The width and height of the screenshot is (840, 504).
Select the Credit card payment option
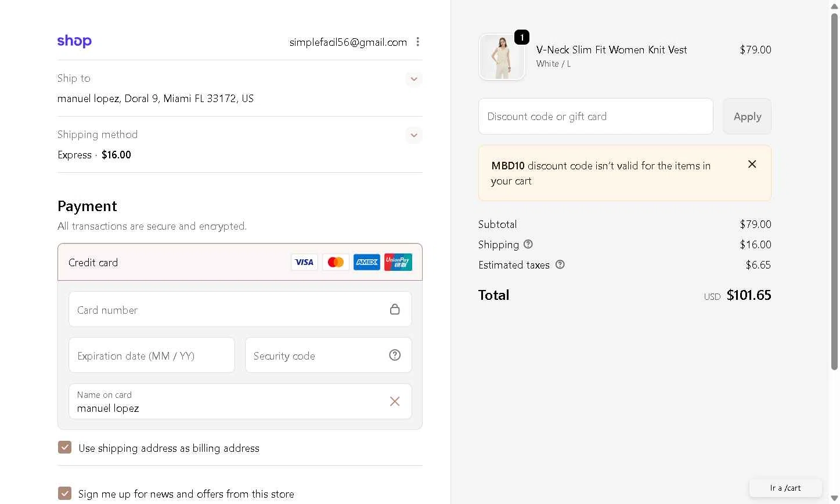click(x=240, y=262)
